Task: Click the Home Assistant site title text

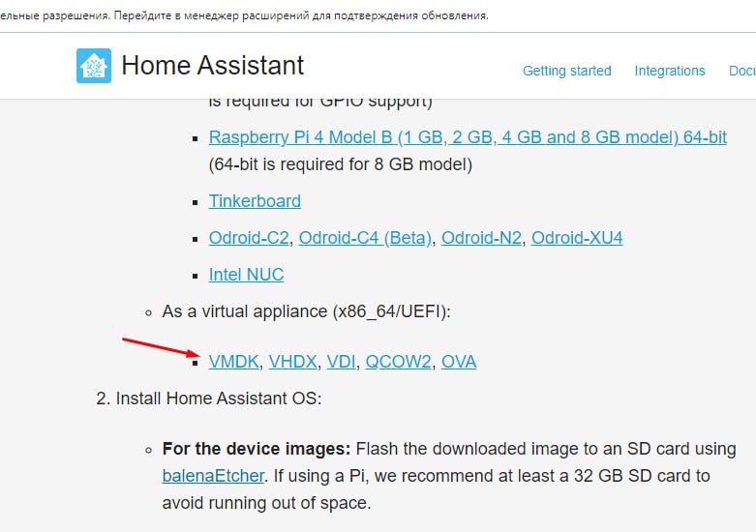Action: (213, 65)
